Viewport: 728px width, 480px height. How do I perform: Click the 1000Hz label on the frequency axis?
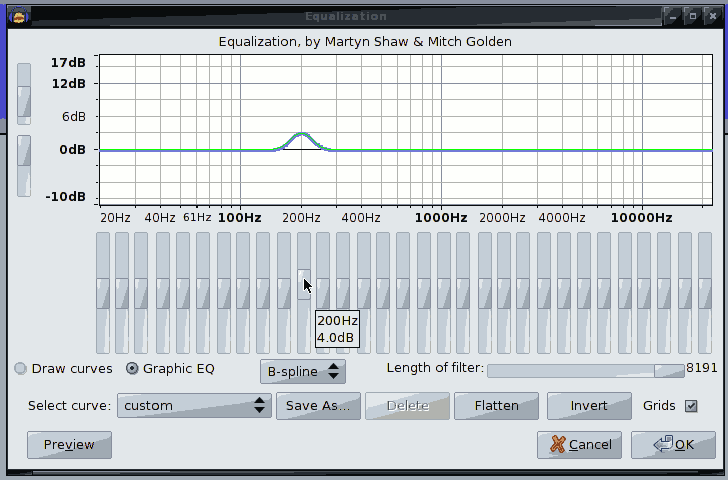[441, 218]
